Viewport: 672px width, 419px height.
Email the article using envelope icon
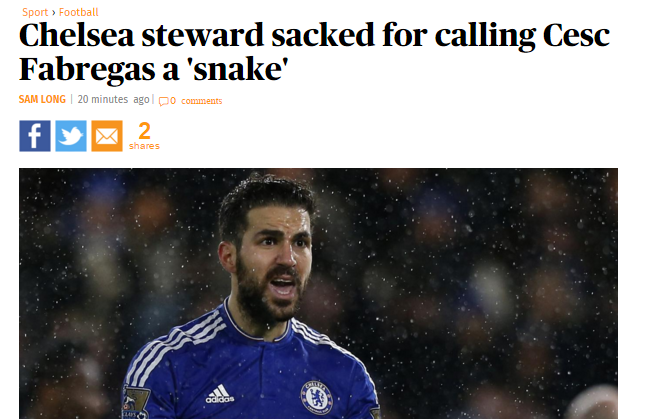pyautogui.click(x=107, y=136)
